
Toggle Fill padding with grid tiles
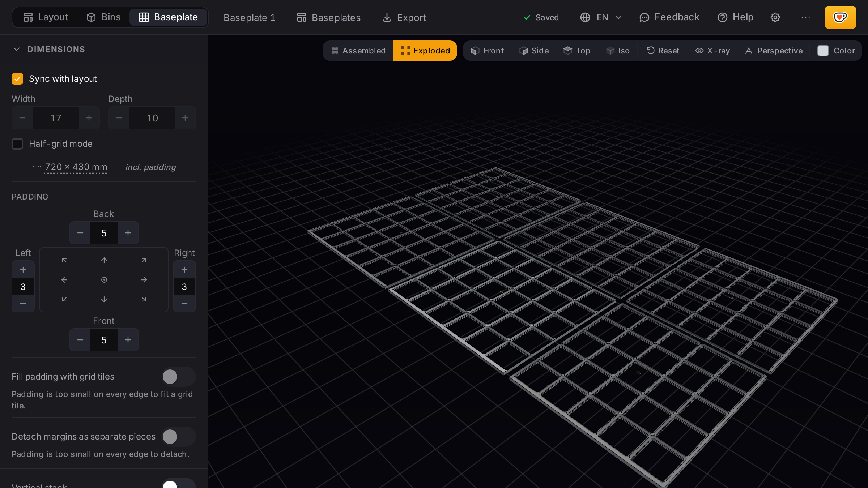[x=178, y=377]
